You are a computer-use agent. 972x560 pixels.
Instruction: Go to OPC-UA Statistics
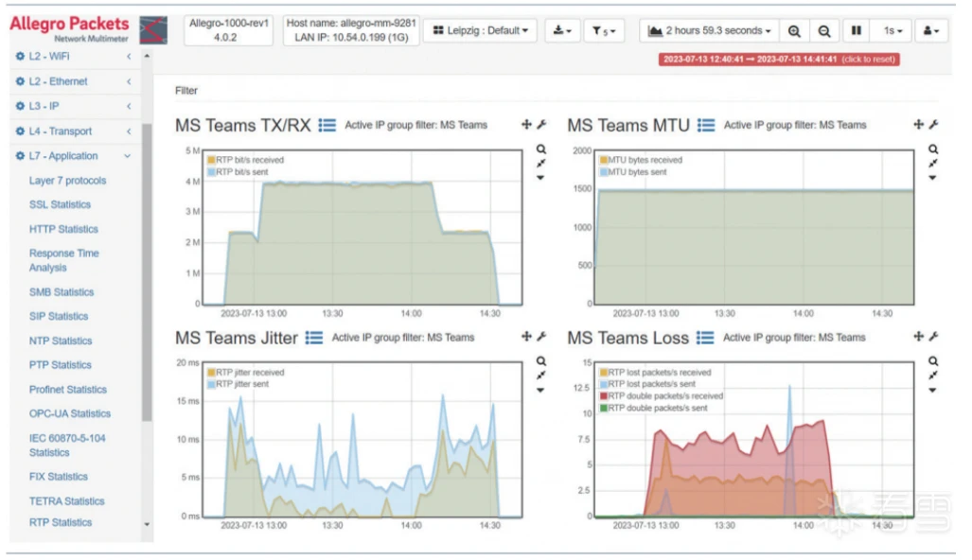[69, 413]
